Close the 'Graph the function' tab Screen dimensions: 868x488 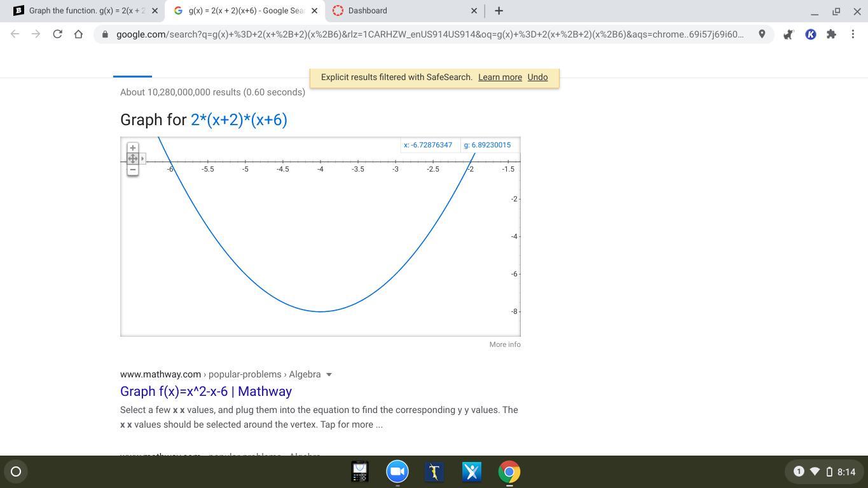155,11
